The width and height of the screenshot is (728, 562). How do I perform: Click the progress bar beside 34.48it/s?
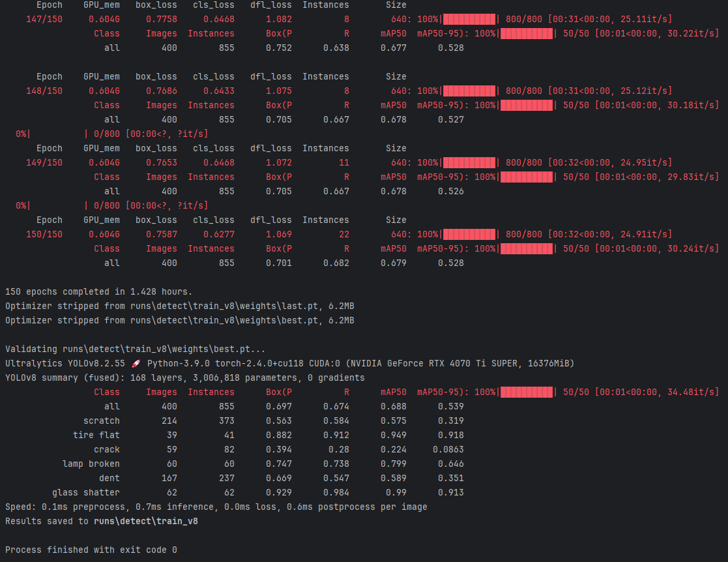pyautogui.click(x=527, y=392)
